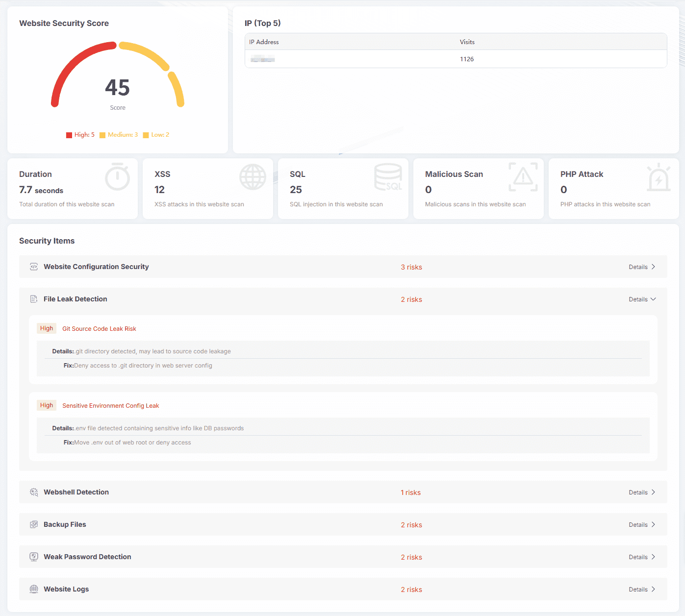Screen dimensions: 685x616
Task: Expand the Backup Files details
Action: 642,525
